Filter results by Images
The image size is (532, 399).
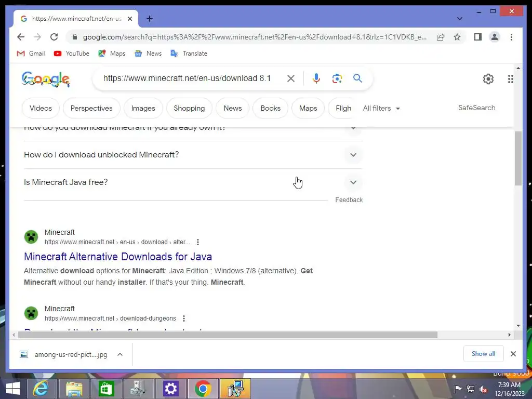click(x=143, y=108)
